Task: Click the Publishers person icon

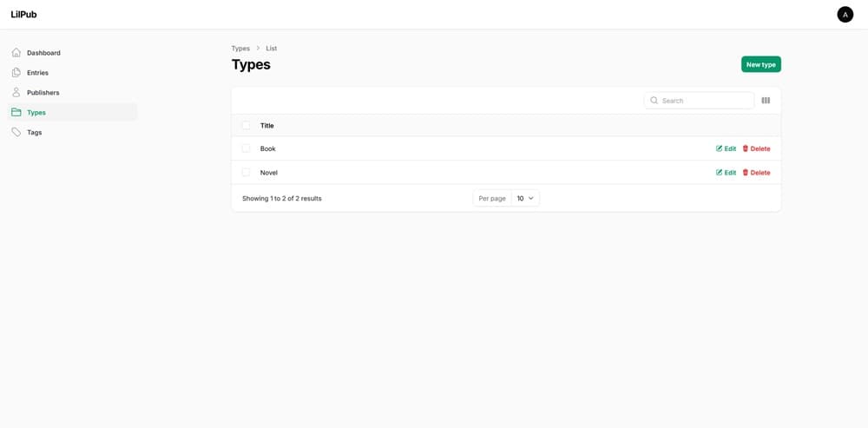Action: click(16, 93)
